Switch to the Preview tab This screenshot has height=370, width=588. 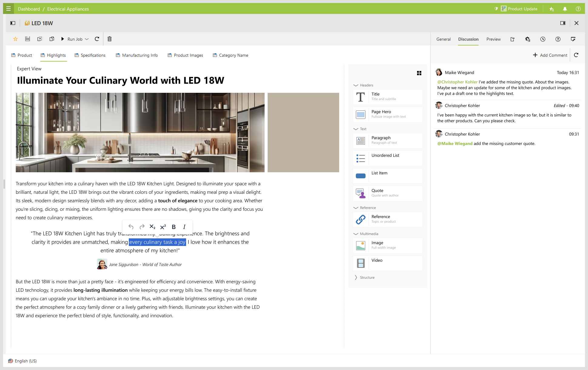(x=493, y=39)
